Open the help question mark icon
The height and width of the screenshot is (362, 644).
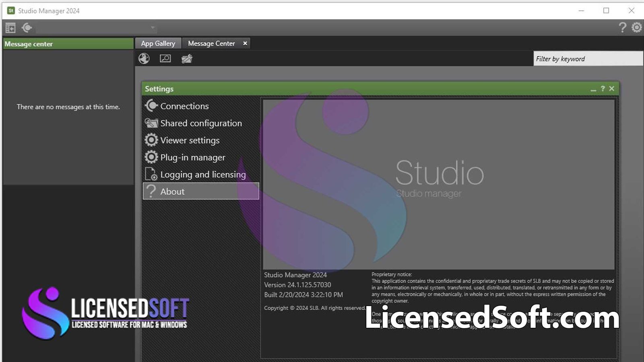[x=622, y=27]
